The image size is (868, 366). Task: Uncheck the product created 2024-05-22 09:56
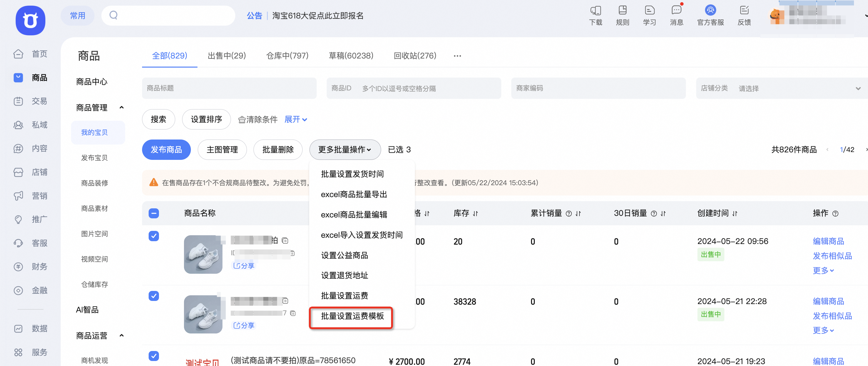tap(154, 236)
